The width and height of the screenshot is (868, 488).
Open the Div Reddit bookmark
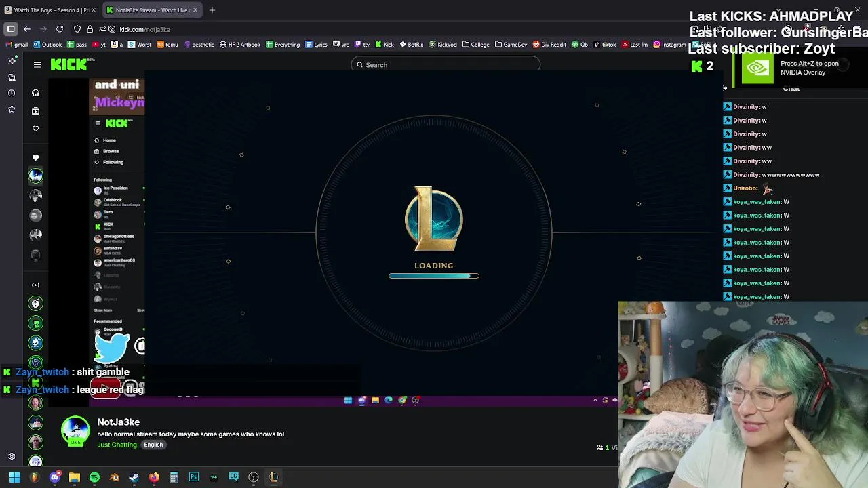click(x=549, y=45)
